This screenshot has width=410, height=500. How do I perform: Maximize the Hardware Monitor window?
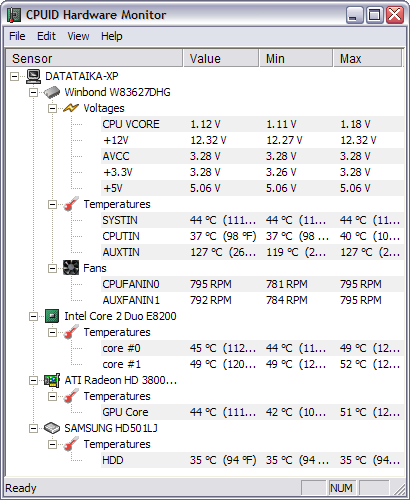pyautogui.click(x=375, y=15)
